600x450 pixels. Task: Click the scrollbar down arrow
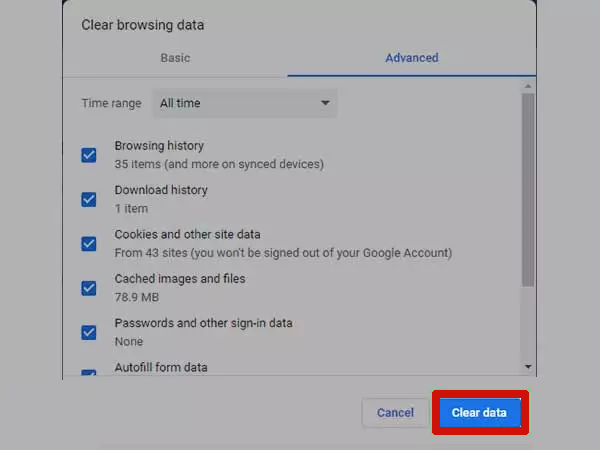(x=528, y=368)
